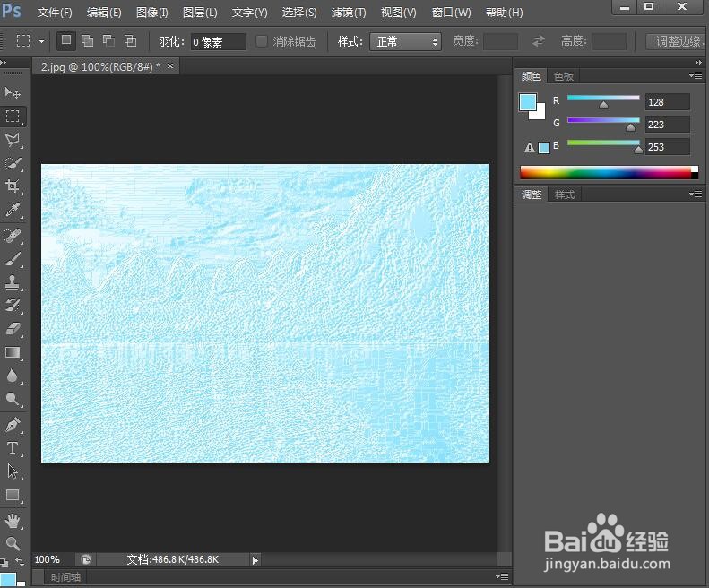Open the document status info arrow
The height and width of the screenshot is (588, 709).
(255, 560)
